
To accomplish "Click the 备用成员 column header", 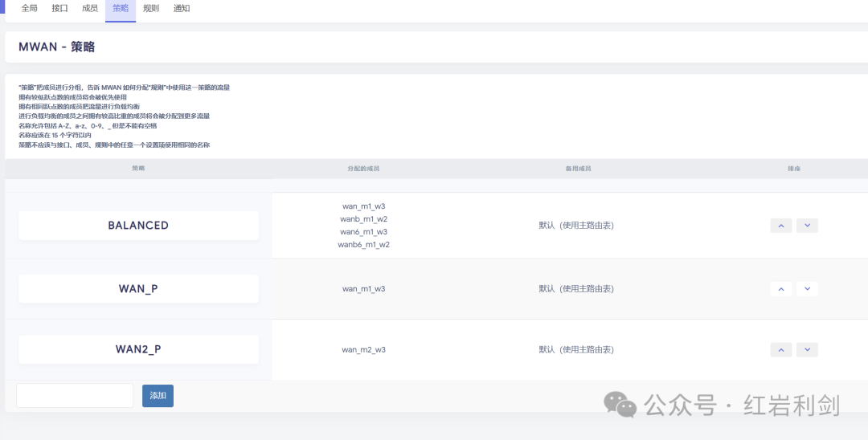I will [x=578, y=169].
